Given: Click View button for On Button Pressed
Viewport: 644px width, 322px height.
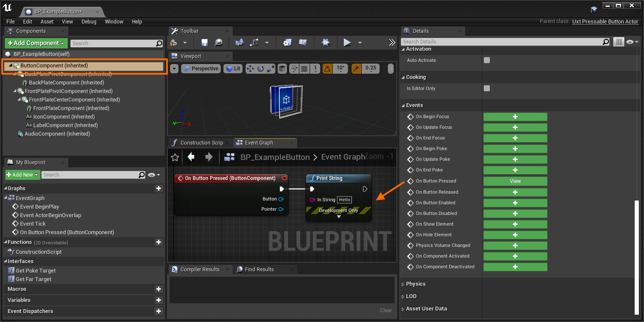Looking at the screenshot, I should click(515, 181).
